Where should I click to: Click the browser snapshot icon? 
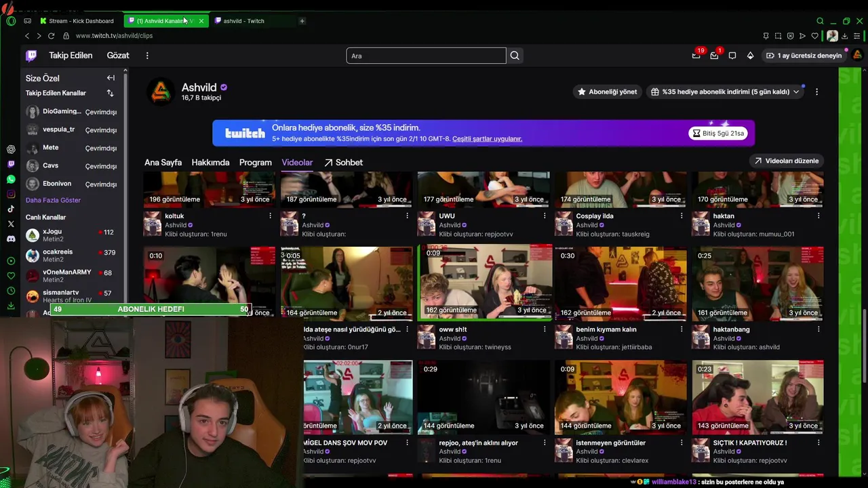(x=778, y=36)
